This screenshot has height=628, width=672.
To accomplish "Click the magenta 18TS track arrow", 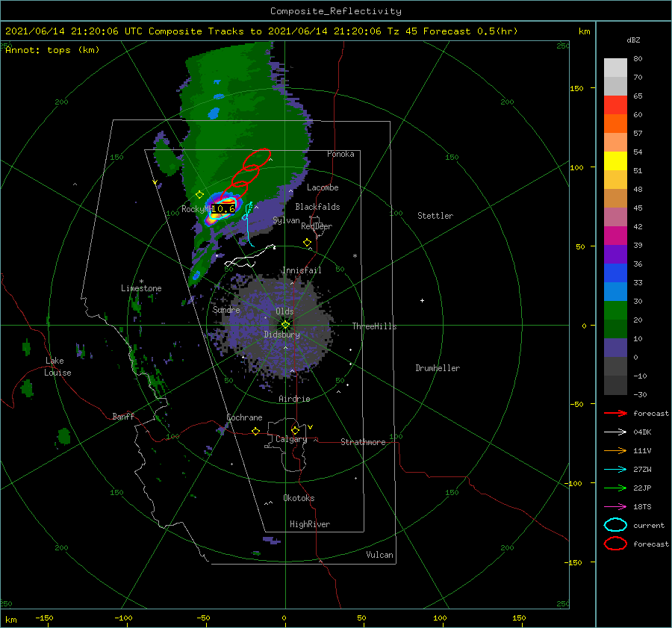I will click(x=615, y=507).
